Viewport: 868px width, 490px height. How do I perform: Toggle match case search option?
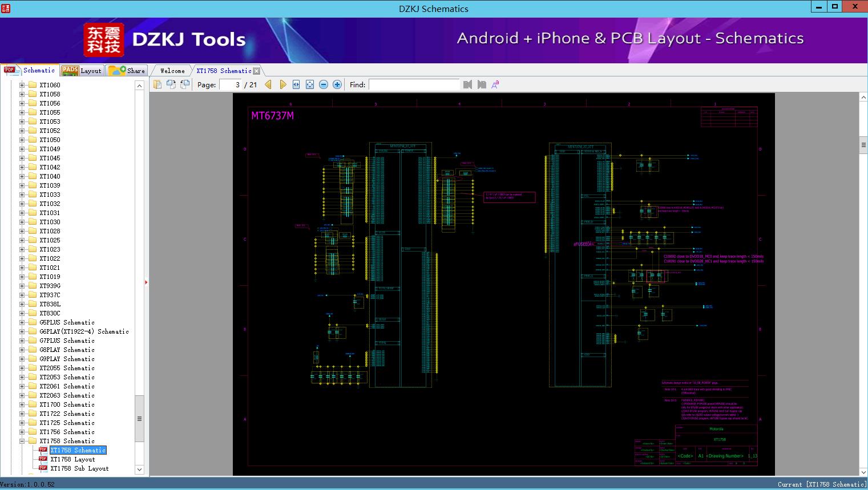(x=495, y=84)
